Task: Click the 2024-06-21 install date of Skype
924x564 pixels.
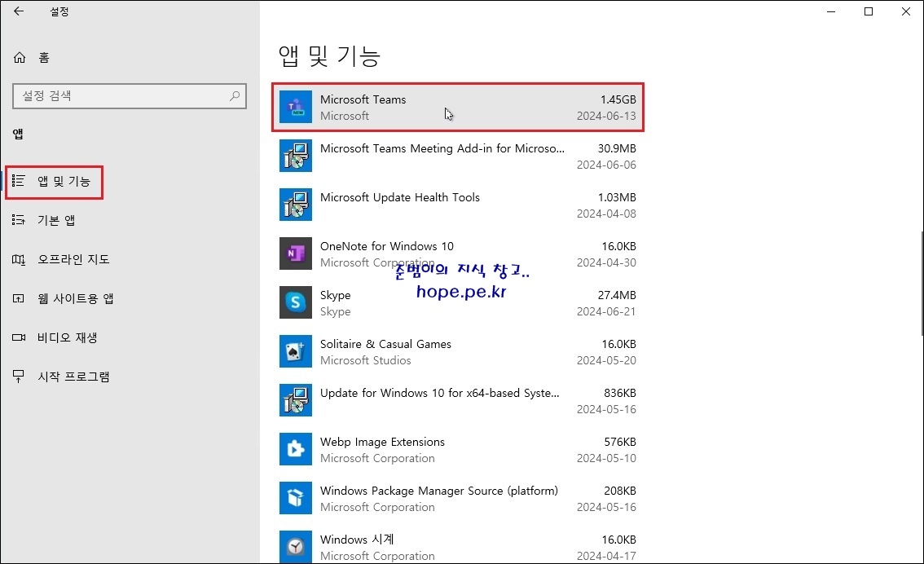Action: 606,312
